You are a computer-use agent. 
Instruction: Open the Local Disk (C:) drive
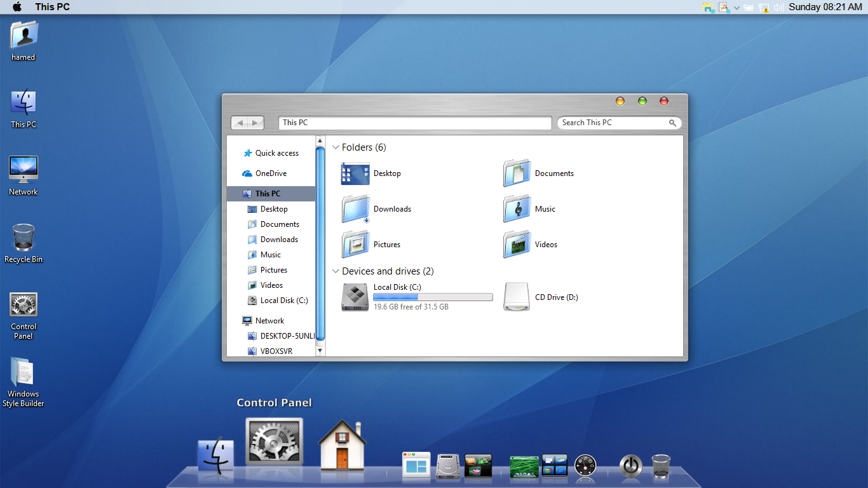coord(355,297)
